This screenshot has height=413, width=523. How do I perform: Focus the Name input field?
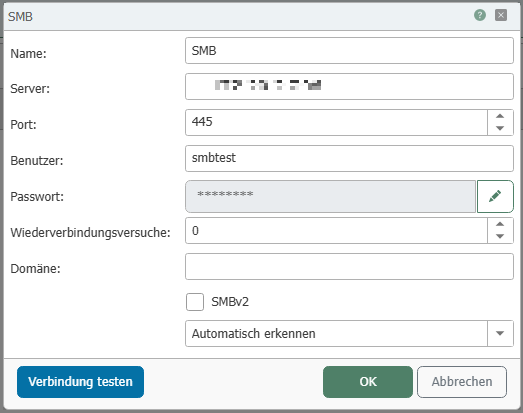tap(349, 50)
